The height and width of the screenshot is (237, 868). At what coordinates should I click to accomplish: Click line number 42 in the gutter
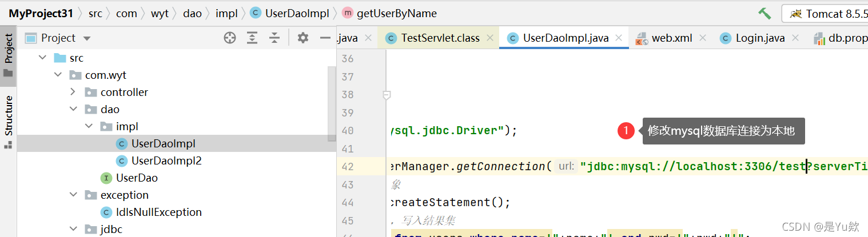348,166
